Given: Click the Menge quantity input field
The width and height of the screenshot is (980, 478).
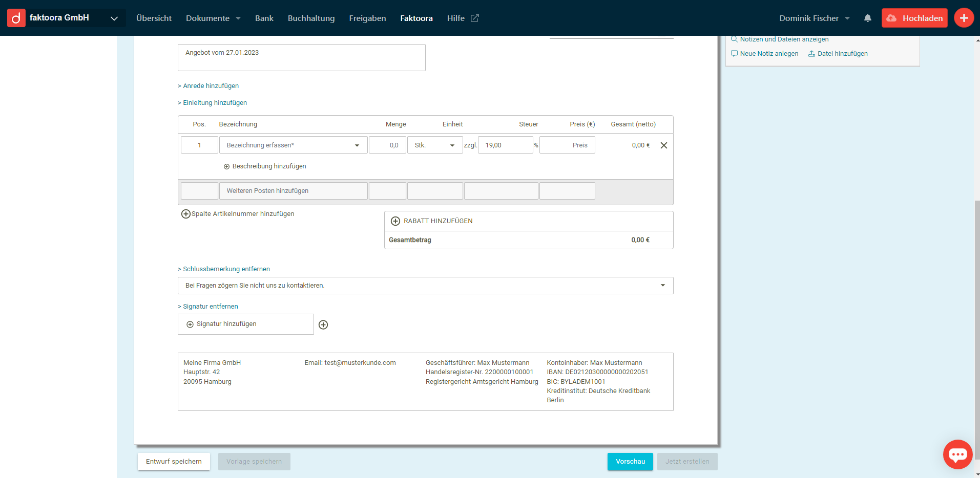Looking at the screenshot, I should point(387,145).
